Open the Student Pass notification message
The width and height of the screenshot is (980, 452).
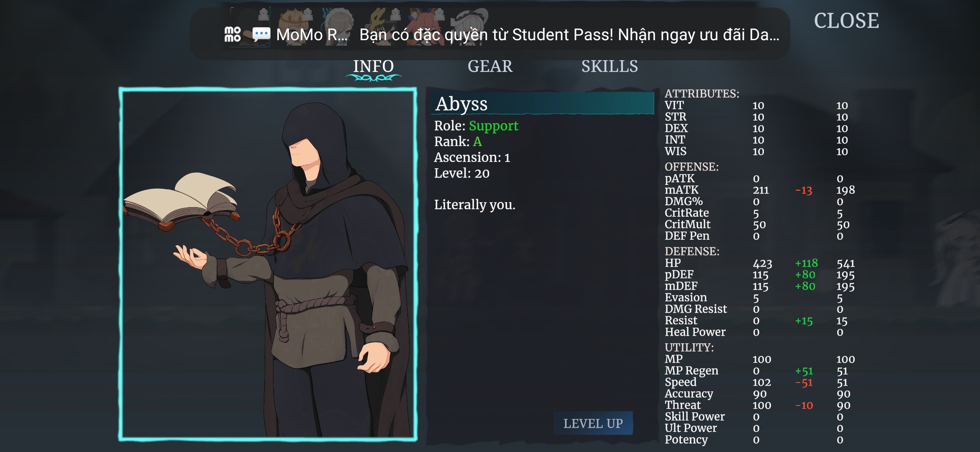pyautogui.click(x=569, y=34)
